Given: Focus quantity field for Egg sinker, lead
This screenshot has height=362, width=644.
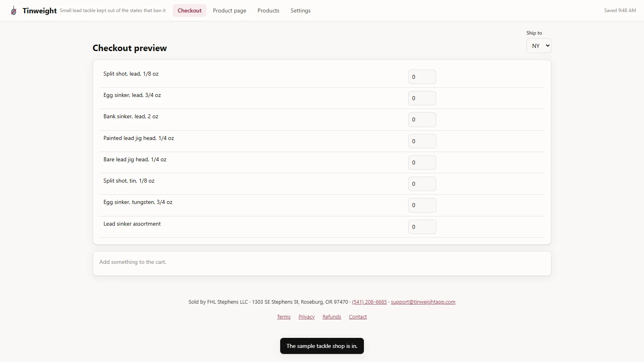Looking at the screenshot, I should (x=422, y=98).
